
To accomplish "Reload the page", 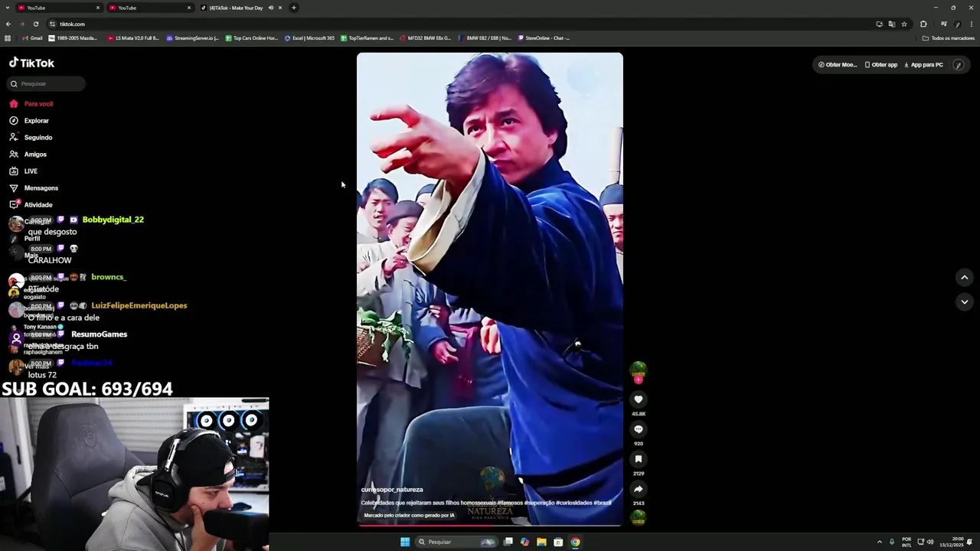I will pos(36,24).
